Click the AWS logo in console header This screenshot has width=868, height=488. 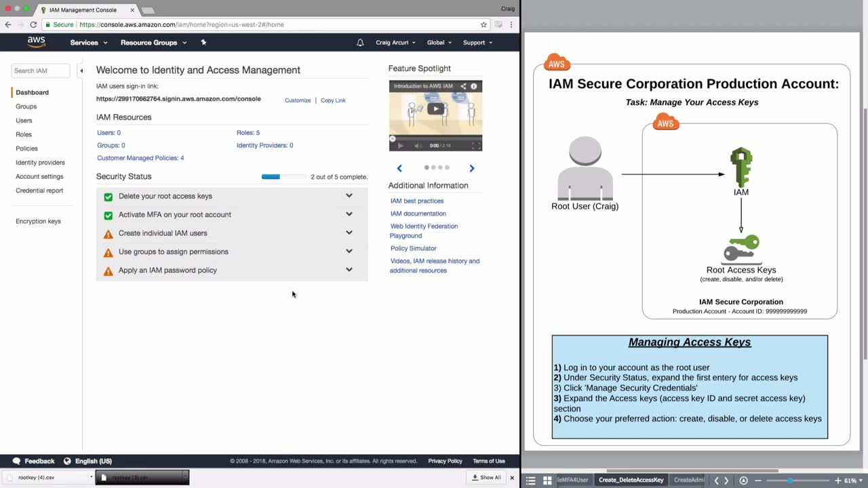(36, 42)
